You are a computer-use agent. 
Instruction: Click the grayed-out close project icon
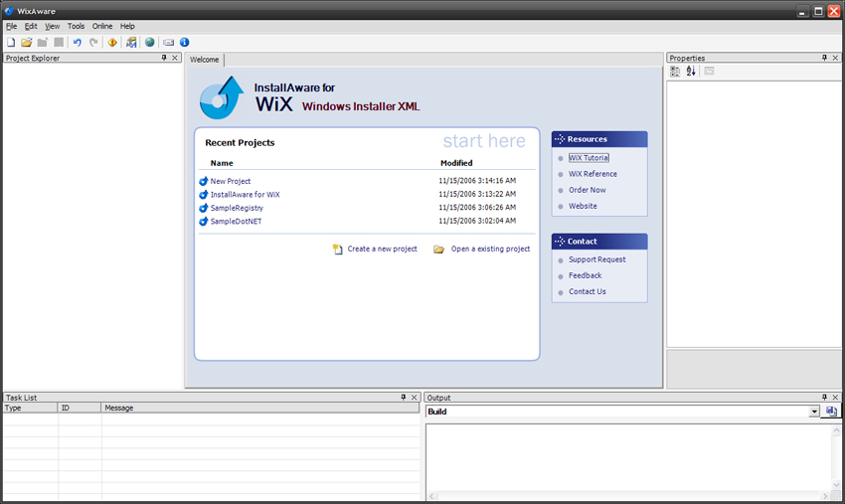pos(43,42)
